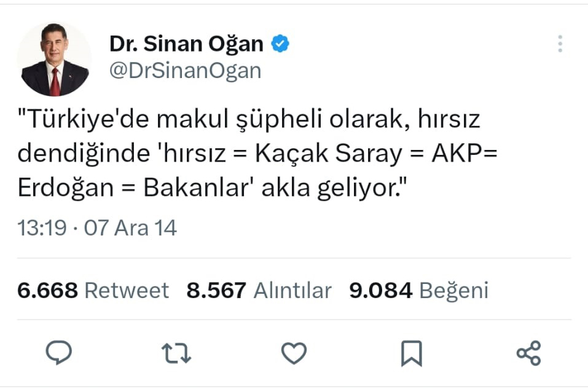Show the 8.567 Alıntılar quotes
Viewport: 588px width, 389px height.
tap(259, 290)
